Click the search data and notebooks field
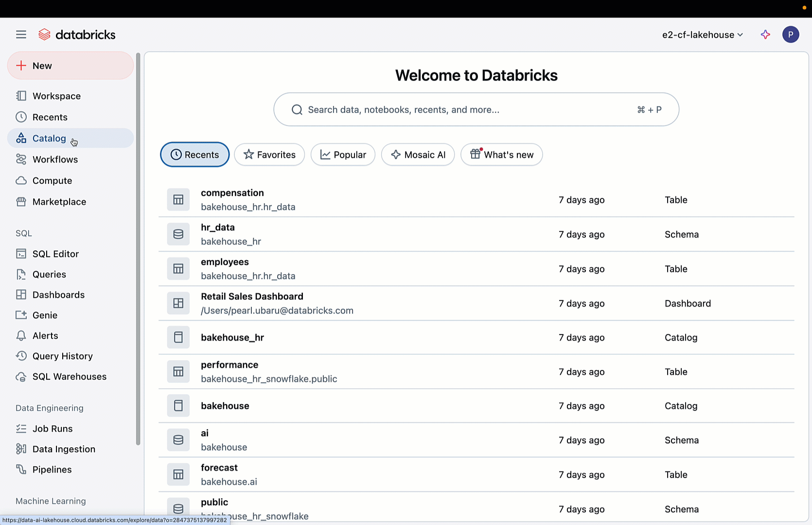Screen dimensions: 812x525 (x=467, y=110)
